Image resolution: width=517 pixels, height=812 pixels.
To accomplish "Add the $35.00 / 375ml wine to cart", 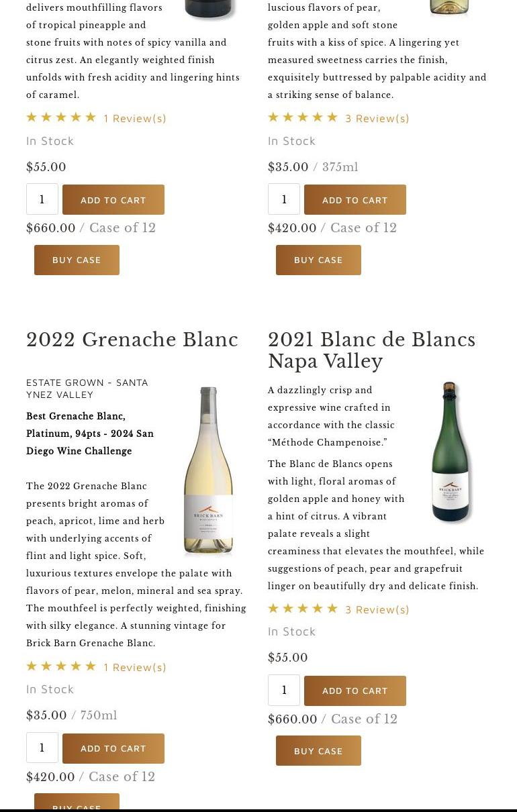I will click(355, 200).
